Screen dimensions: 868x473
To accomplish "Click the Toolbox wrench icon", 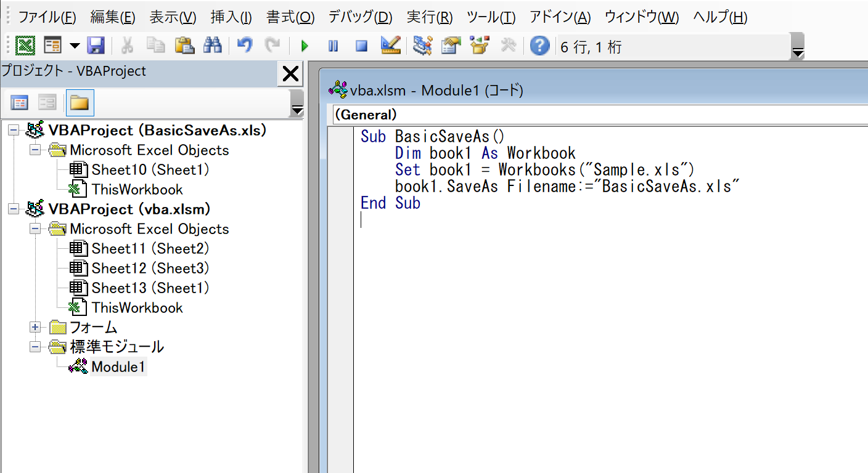I will [x=508, y=46].
